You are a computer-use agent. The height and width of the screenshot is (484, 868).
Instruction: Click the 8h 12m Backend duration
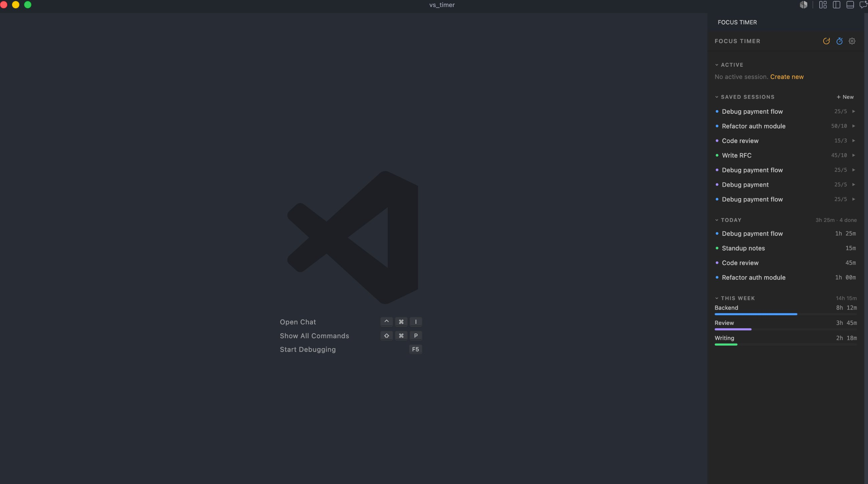846,308
